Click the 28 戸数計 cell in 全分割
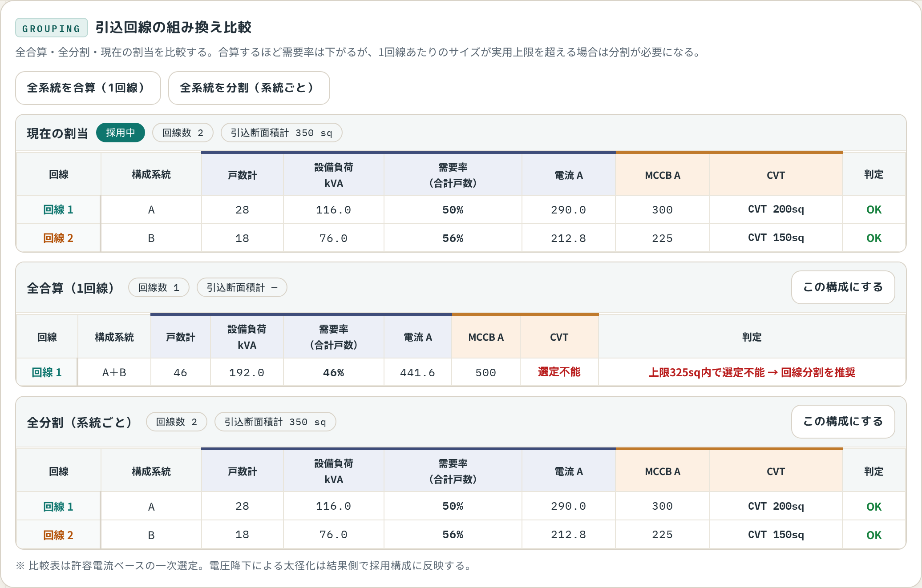 click(x=243, y=507)
